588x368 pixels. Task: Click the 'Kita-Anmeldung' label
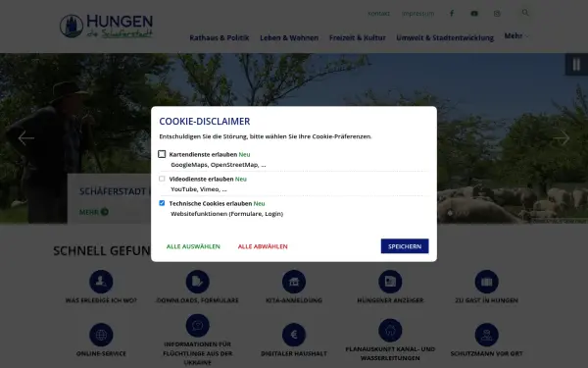(x=294, y=300)
